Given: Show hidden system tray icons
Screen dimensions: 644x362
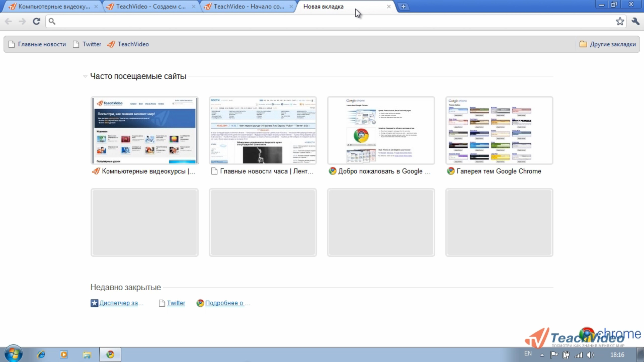Looking at the screenshot, I should click(x=542, y=355).
